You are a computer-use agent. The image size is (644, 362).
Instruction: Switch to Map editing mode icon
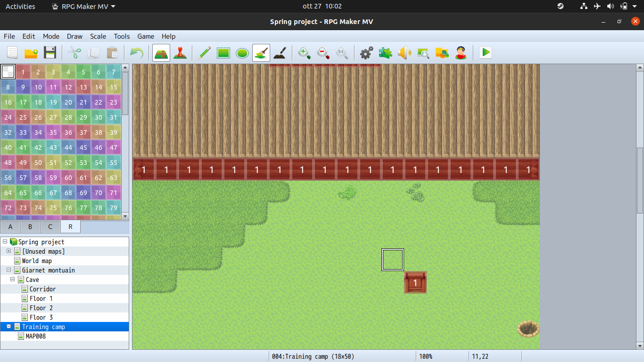click(161, 53)
